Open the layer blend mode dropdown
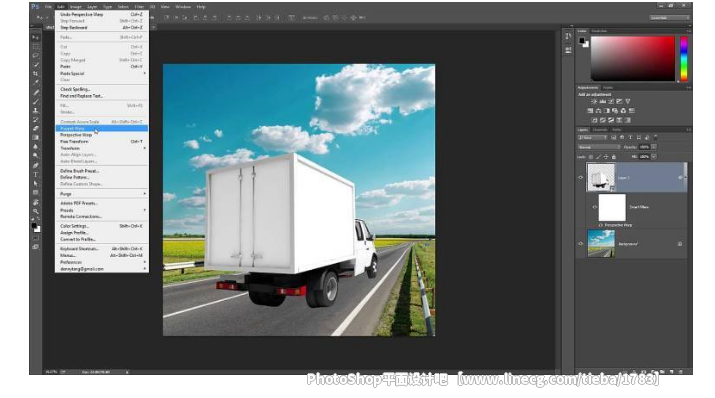This screenshot has width=715, height=398. pyautogui.click(x=599, y=147)
